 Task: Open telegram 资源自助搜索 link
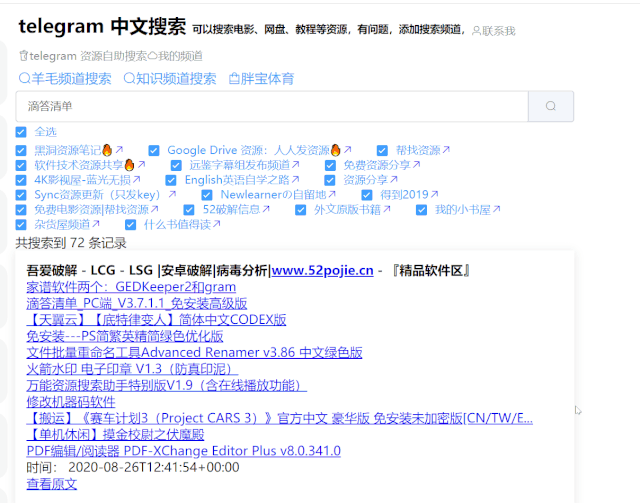pos(83,56)
